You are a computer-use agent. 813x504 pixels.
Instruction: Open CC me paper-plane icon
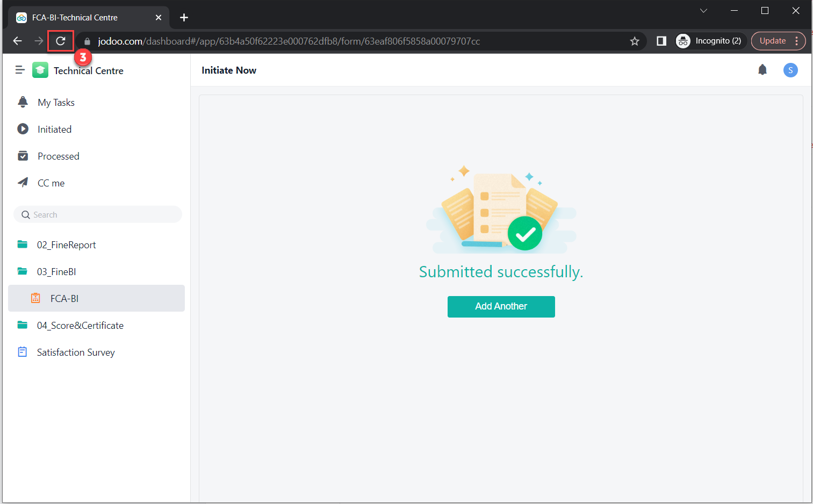[23, 182]
